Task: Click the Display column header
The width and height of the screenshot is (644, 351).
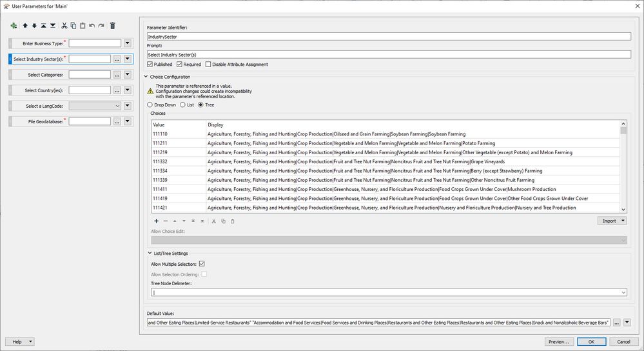Action: point(413,125)
